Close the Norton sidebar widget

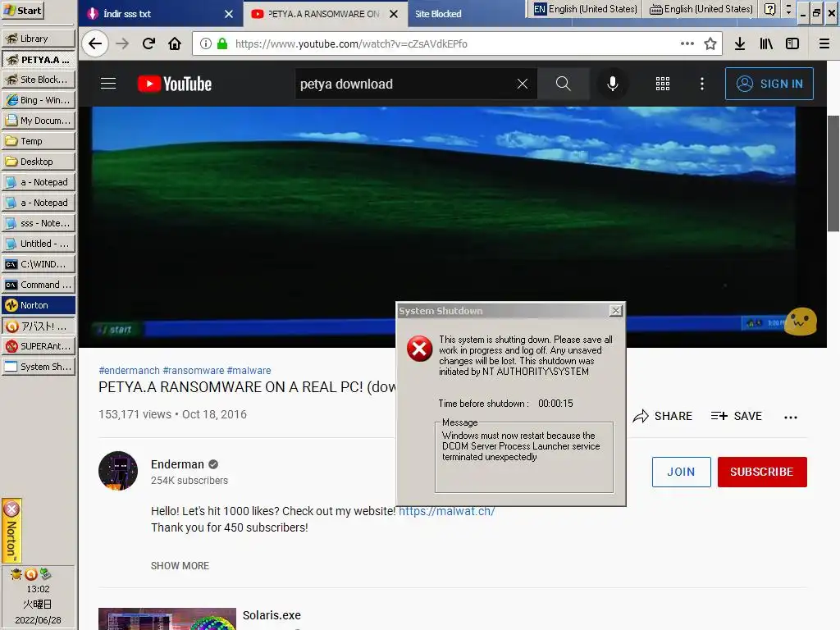point(11,509)
